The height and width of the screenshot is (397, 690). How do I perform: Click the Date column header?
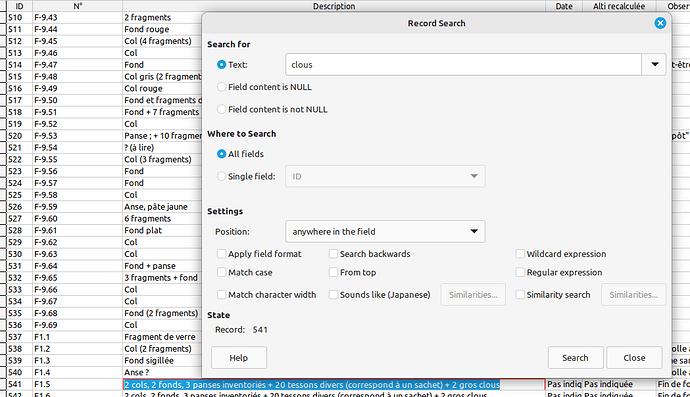[564, 6]
